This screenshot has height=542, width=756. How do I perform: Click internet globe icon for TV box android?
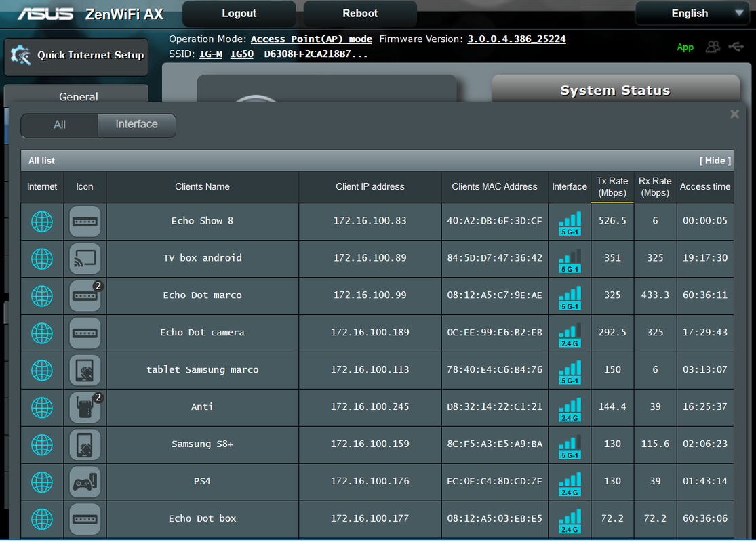[42, 259]
